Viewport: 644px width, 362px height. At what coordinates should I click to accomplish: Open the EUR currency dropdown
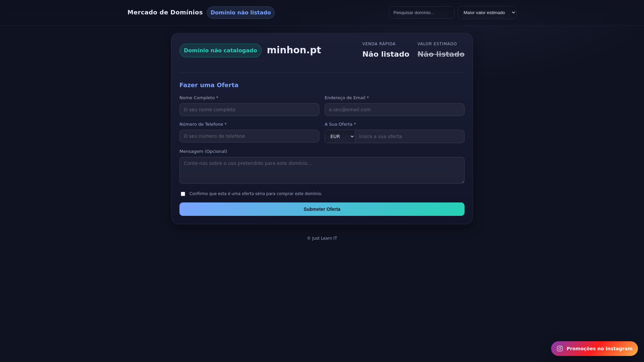pos(340,136)
